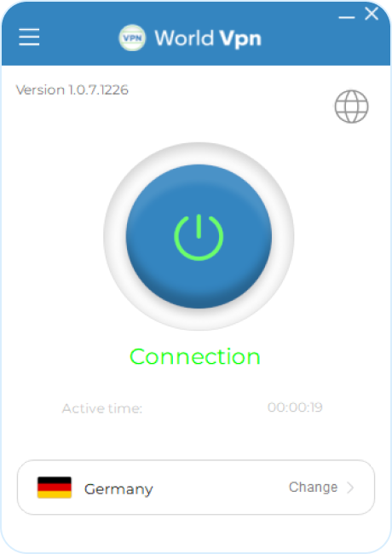Click the German flag icon

pyautogui.click(x=55, y=488)
